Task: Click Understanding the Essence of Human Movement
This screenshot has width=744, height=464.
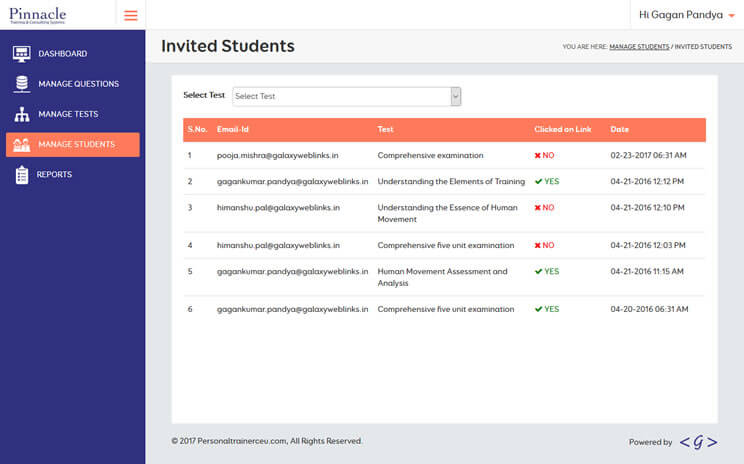Action: [x=447, y=213]
